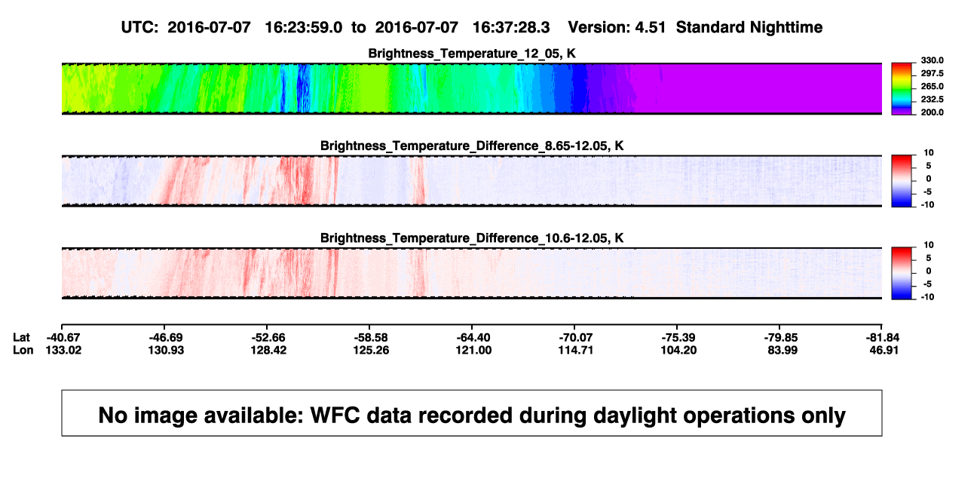Click latitude value -64.40
Viewport: 980px width, 503px height.
(474, 336)
